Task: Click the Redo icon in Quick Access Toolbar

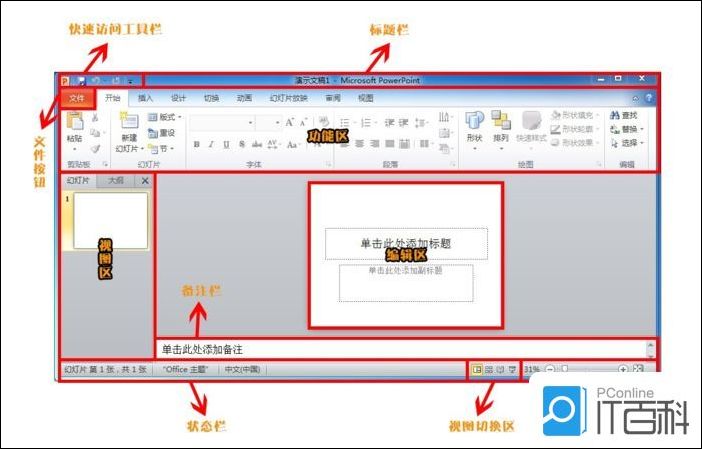Action: pyautogui.click(x=116, y=81)
